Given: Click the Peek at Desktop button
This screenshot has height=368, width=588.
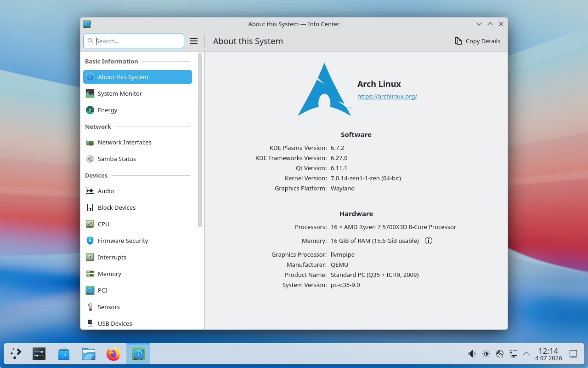Looking at the screenshot, I should tap(573, 354).
